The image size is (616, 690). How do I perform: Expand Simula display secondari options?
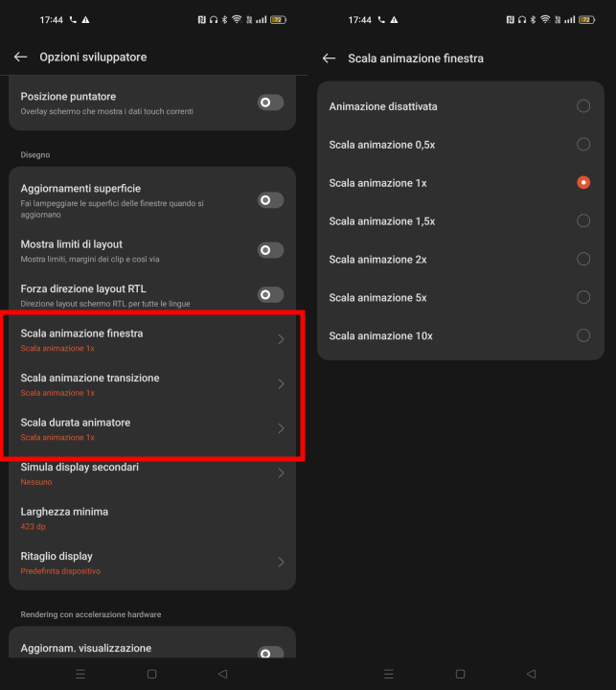coord(281,473)
